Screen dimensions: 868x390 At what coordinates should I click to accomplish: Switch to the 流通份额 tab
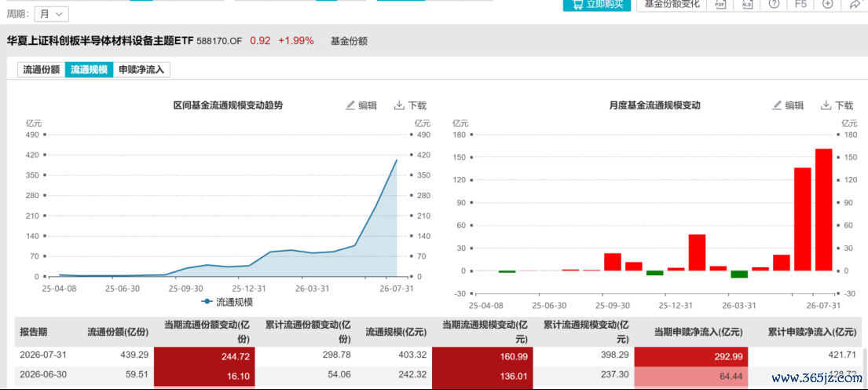(x=41, y=70)
